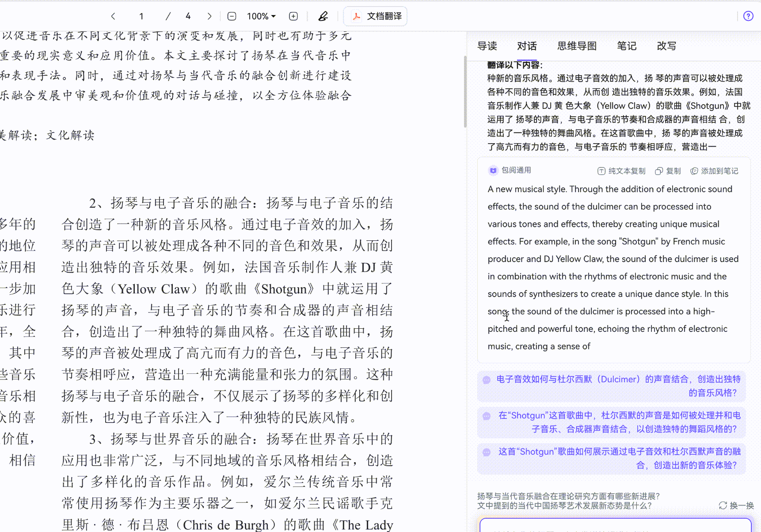Go to the previous page arrow
This screenshot has width=761, height=532.
[x=113, y=16]
